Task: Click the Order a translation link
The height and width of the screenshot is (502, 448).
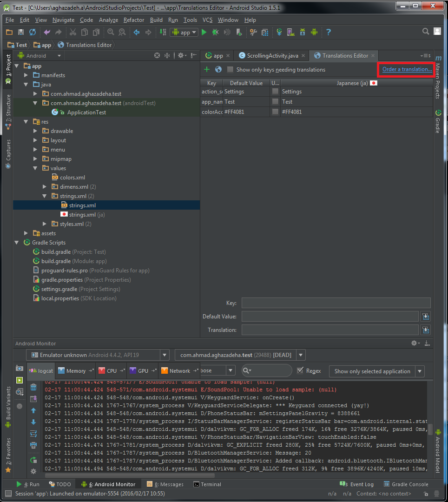Action: pyautogui.click(x=407, y=69)
